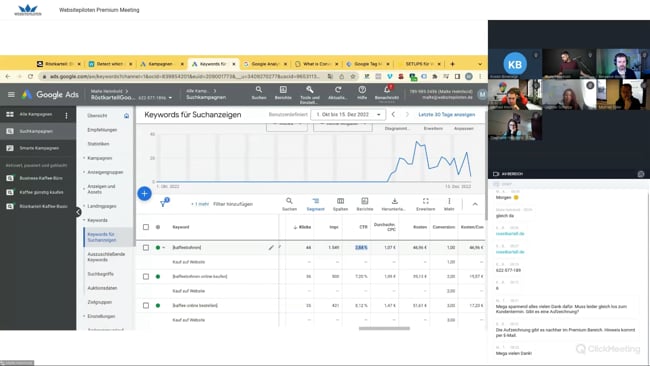
Task: Click the +1 mehr filter link
Action: pyautogui.click(x=200, y=204)
